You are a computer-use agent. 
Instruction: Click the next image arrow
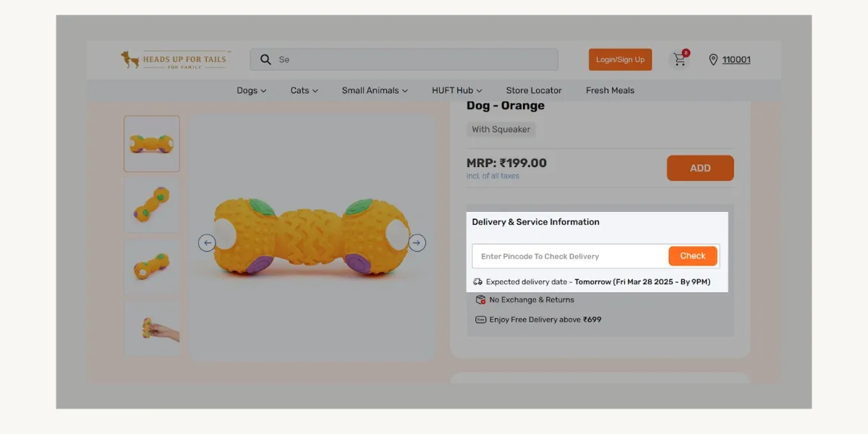(417, 243)
